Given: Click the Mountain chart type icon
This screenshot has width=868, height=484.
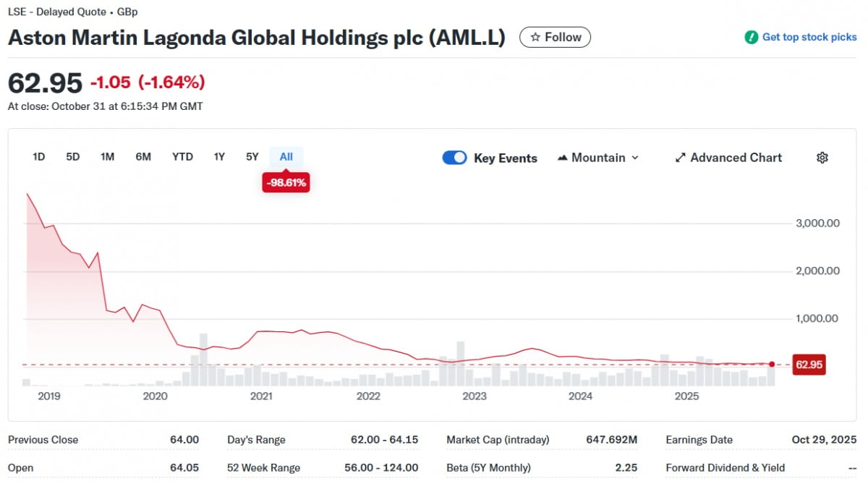Looking at the screenshot, I should click(563, 158).
